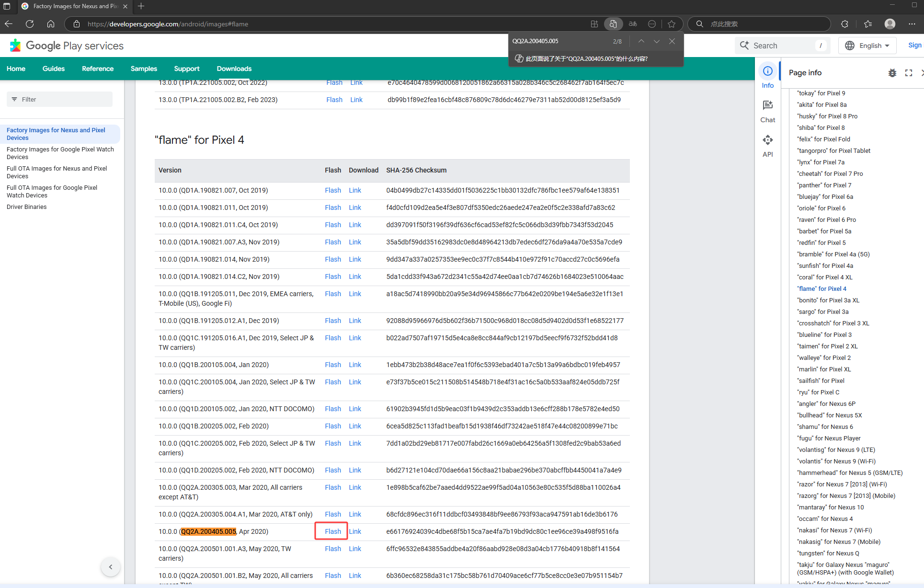Flash QQ2A.200305.004.A1 AT&T only build
Image resolution: width=924 pixels, height=588 pixels.
[333, 514]
